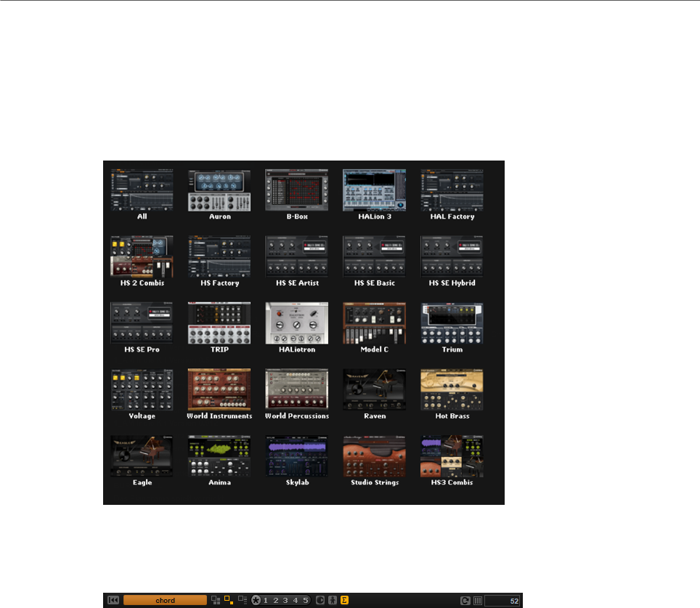This screenshot has height=608, width=700.
Task: Pick the HALiotron instrument icon
Action: [x=297, y=323]
